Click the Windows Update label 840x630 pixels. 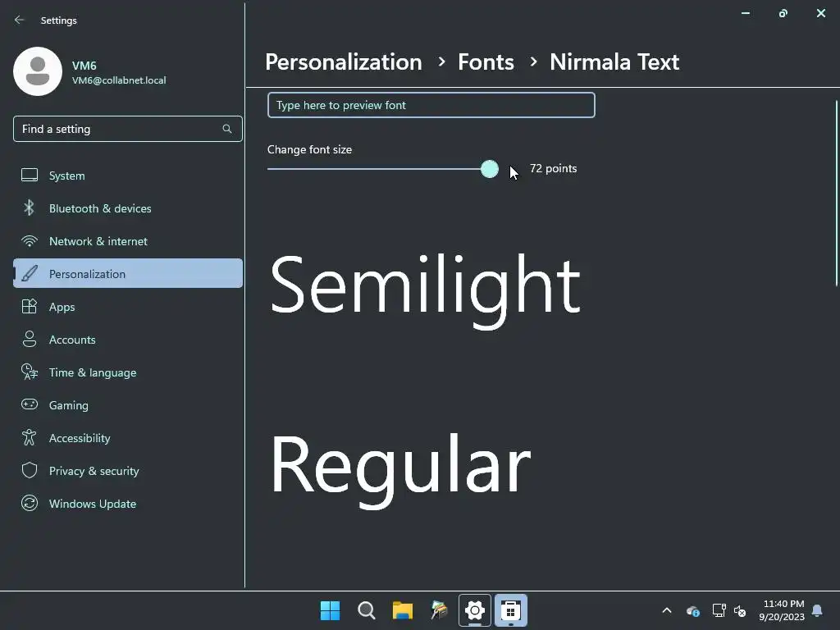(x=93, y=504)
